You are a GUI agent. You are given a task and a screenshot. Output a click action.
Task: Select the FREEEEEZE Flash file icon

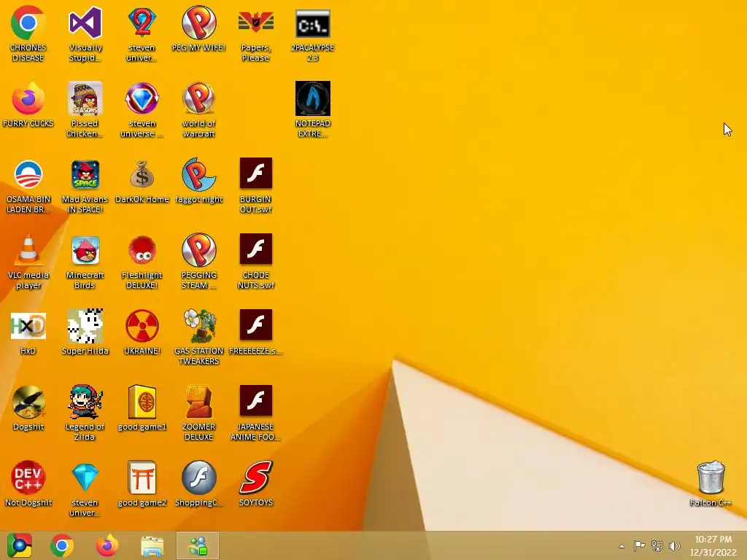coord(256,324)
